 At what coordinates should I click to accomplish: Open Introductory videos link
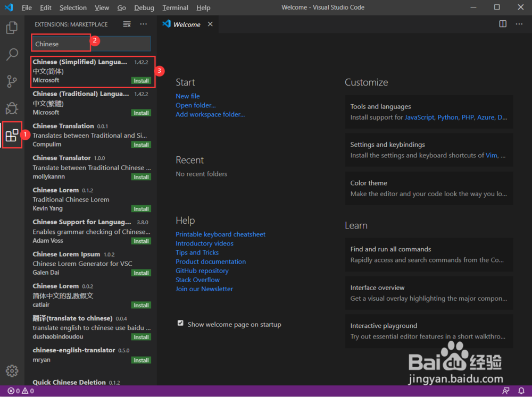point(204,243)
